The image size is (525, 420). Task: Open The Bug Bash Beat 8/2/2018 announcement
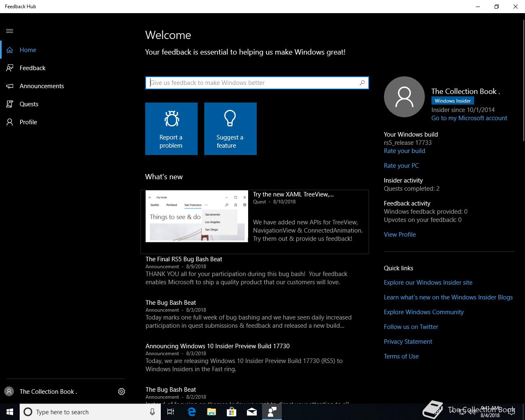click(x=171, y=390)
